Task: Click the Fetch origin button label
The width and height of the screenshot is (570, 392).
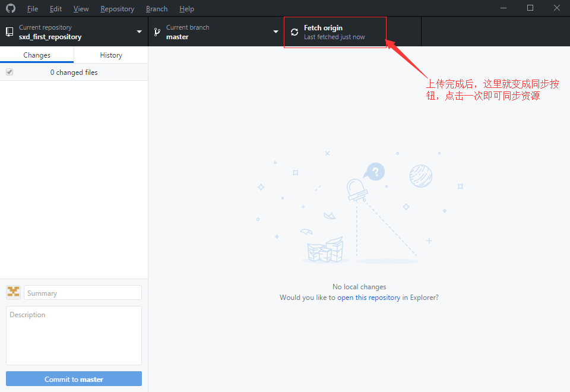Action: coord(323,28)
